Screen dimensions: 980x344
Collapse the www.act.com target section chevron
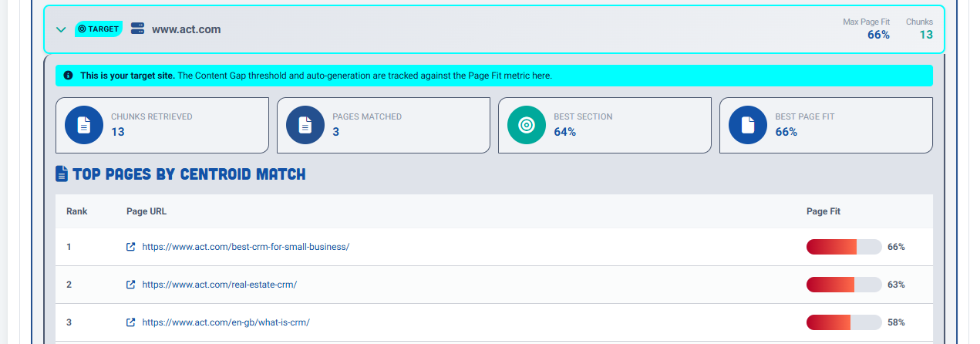tap(62, 29)
